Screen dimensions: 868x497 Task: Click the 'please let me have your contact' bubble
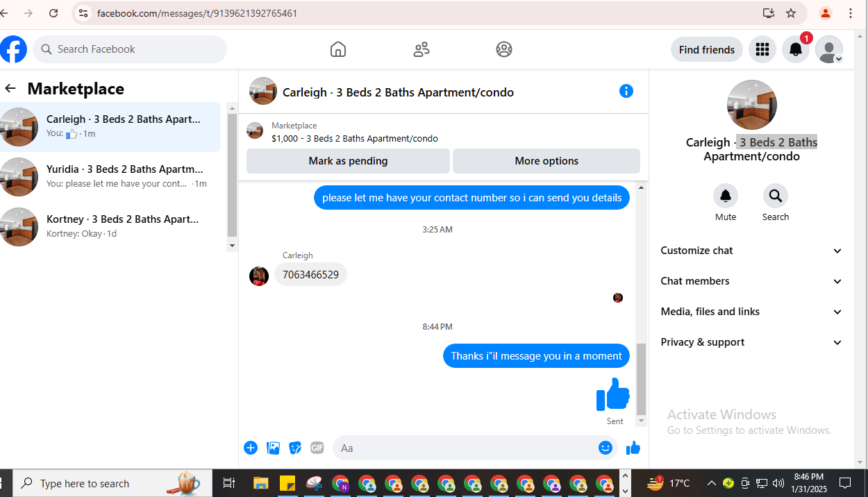[x=472, y=198]
